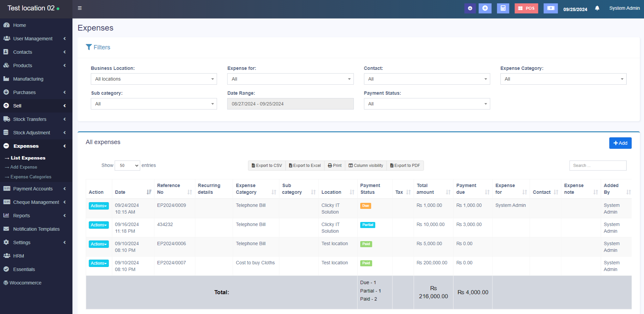The height and width of the screenshot is (314, 644).
Task: Open Actions menu for EP2024/0009 expense
Action: [99, 206]
